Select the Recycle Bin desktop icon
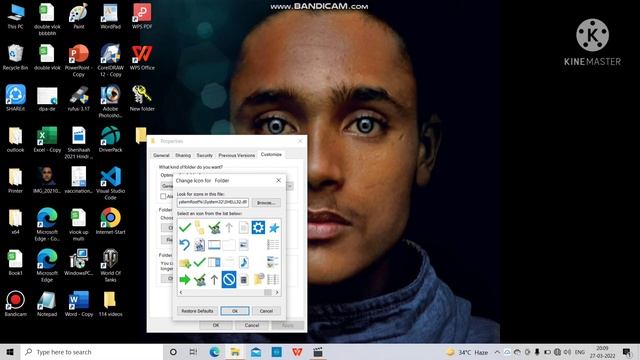640x360 pixels. coord(16,57)
